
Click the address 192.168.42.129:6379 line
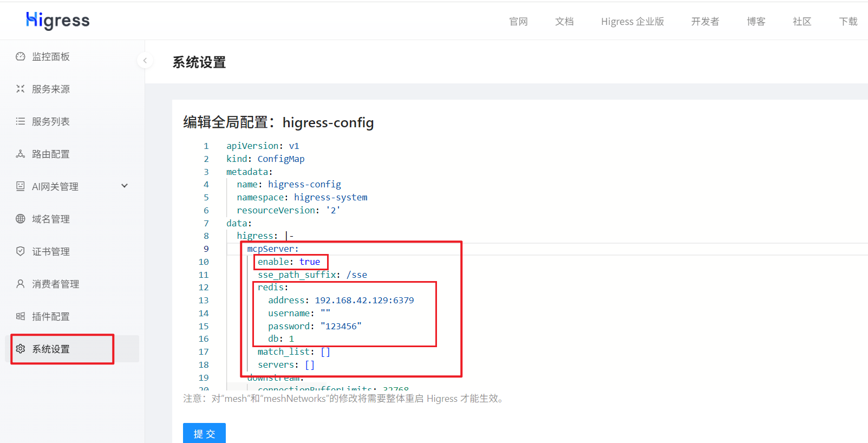341,300
